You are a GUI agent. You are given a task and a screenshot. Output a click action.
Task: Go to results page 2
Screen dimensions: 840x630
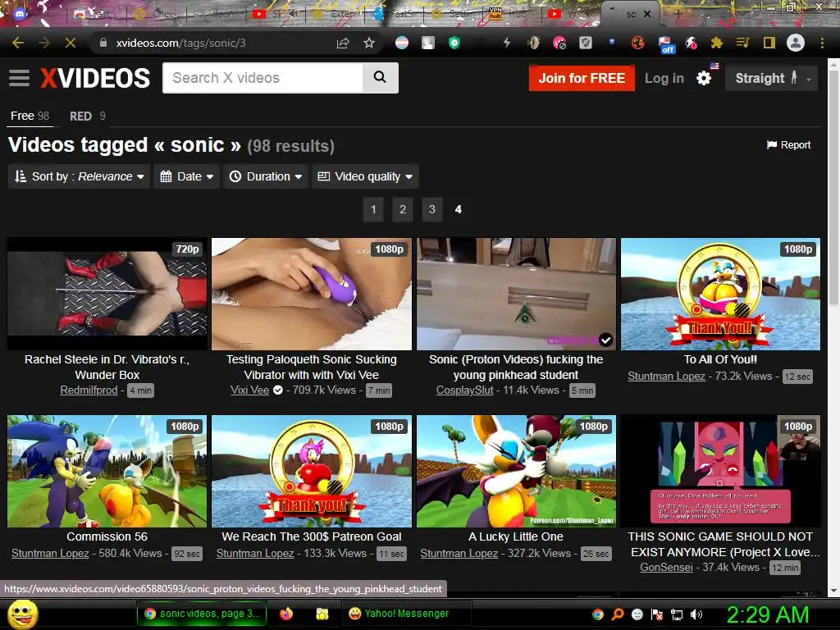click(403, 209)
